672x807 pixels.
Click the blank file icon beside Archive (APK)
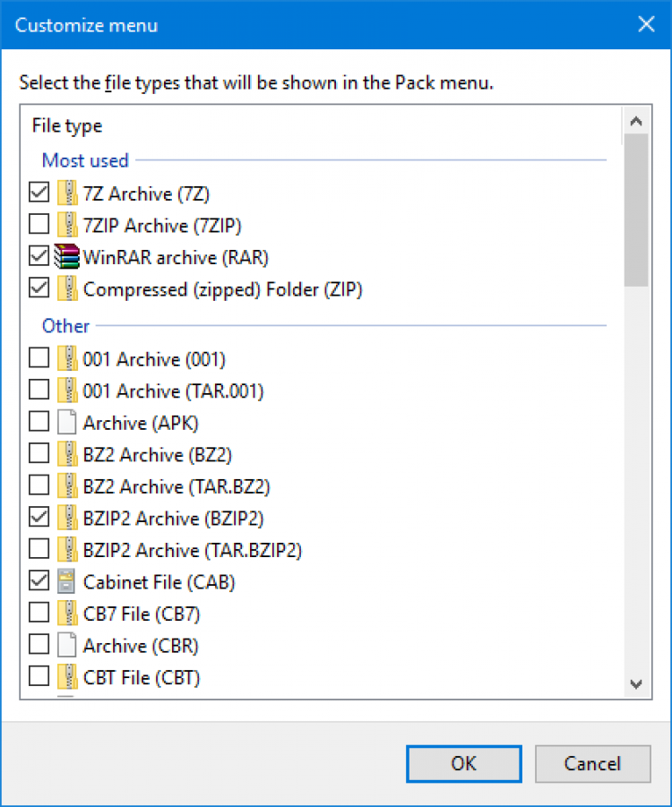point(67,423)
